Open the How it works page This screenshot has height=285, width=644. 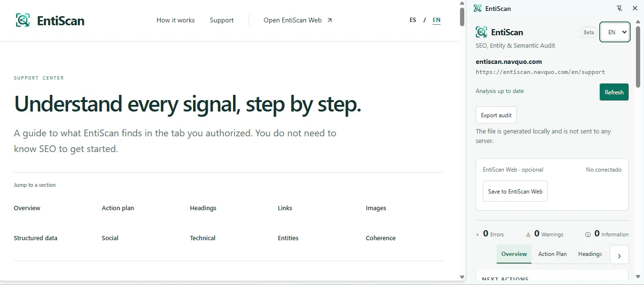(175, 20)
